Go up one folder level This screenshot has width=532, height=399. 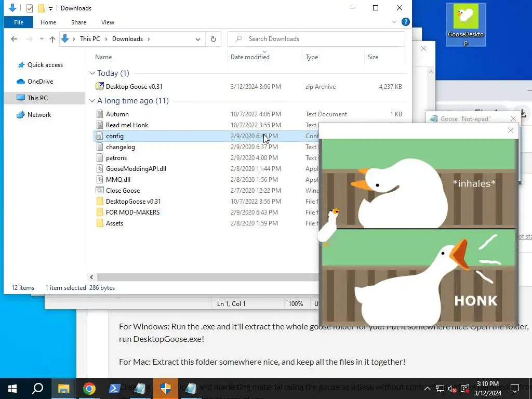pyautogui.click(x=52, y=39)
